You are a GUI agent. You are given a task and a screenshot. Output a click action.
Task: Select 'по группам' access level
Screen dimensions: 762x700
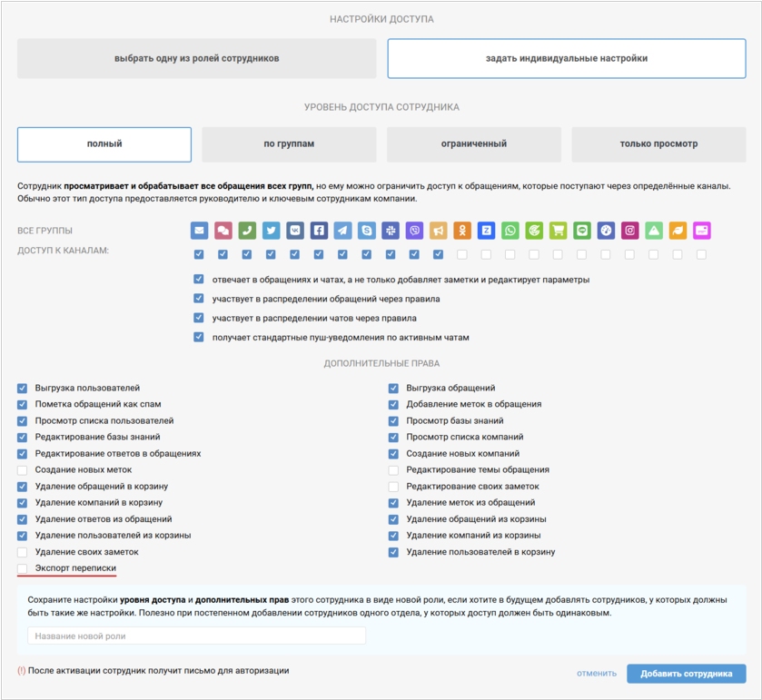pos(289,144)
